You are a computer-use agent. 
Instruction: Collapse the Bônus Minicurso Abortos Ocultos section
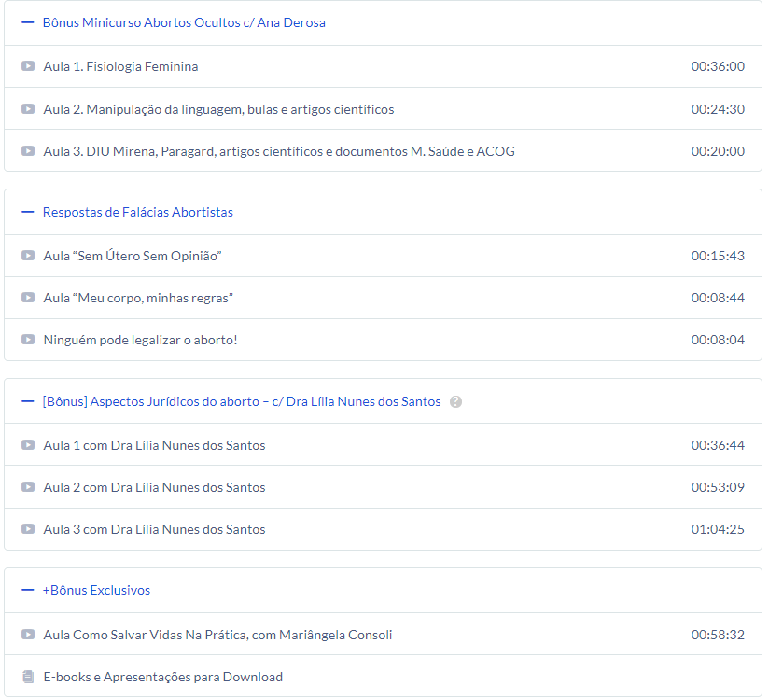[28, 23]
